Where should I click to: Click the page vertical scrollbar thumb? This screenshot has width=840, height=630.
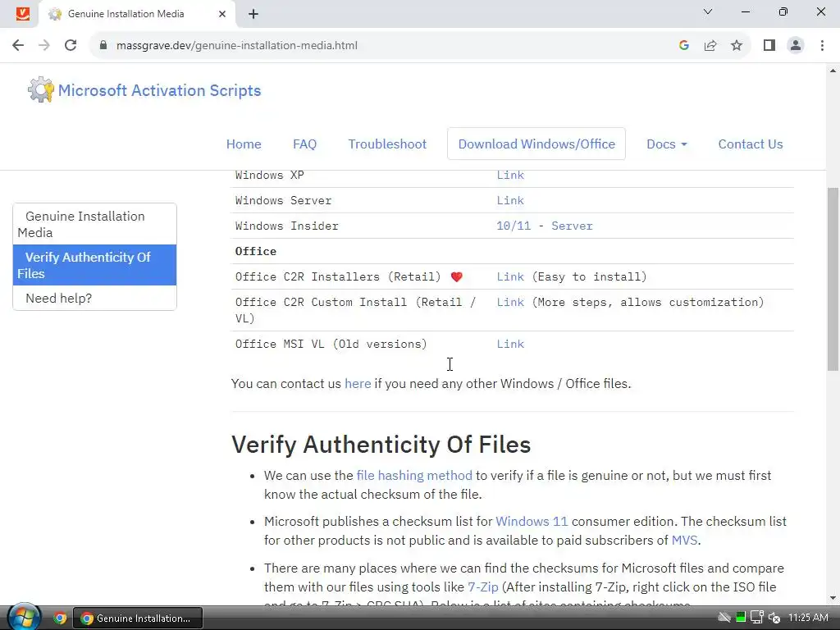833,279
